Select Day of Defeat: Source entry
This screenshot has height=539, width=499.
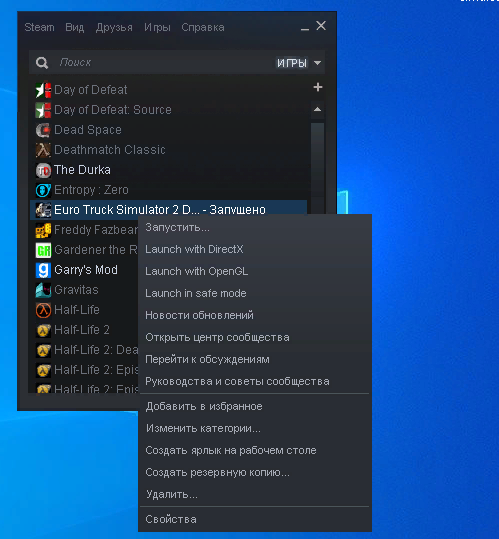(x=168, y=110)
